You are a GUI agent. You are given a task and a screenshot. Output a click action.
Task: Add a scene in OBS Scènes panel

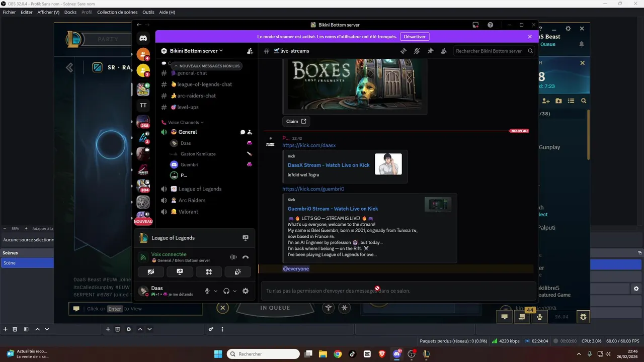6,329
